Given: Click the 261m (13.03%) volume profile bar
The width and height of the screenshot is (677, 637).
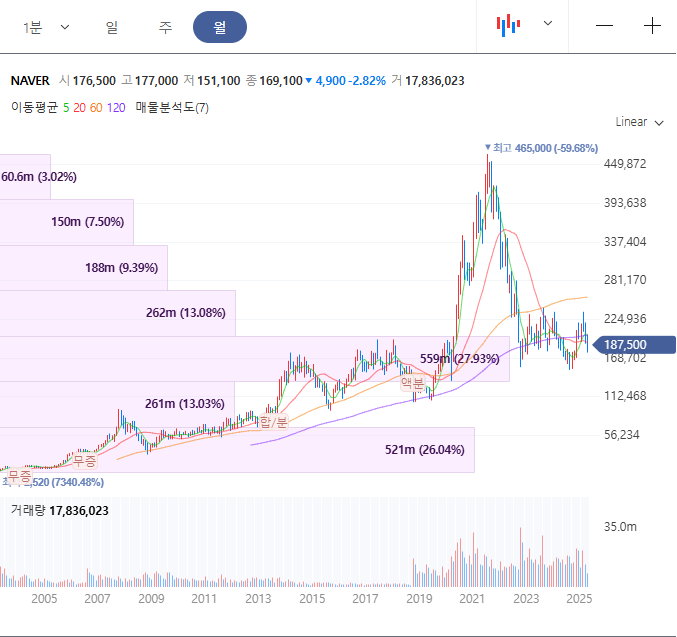Looking at the screenshot, I should 117,404.
